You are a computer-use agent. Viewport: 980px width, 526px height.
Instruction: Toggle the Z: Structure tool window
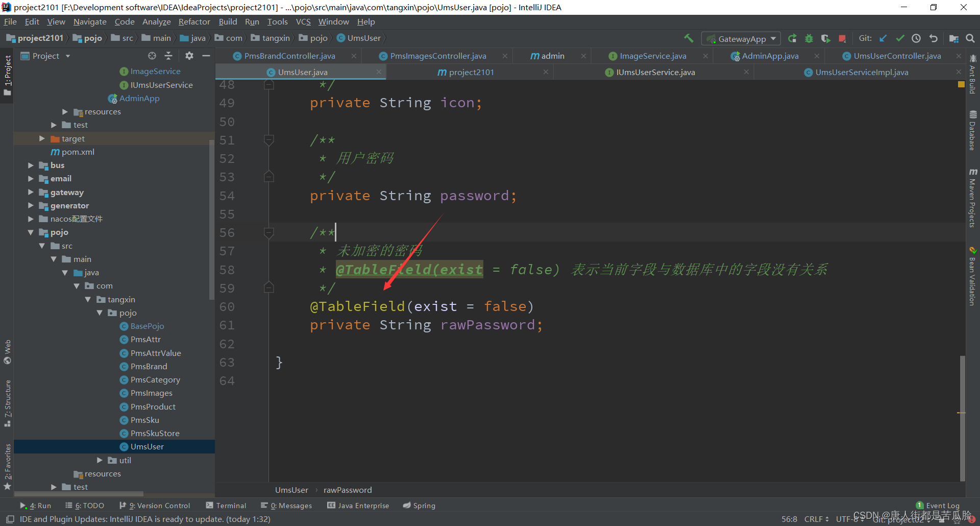pyautogui.click(x=7, y=403)
